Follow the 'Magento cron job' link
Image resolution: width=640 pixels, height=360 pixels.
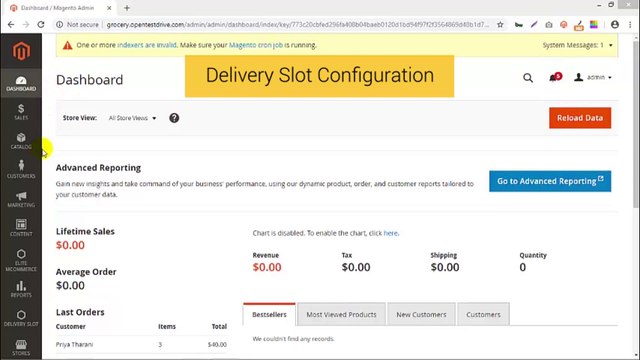(x=256, y=45)
